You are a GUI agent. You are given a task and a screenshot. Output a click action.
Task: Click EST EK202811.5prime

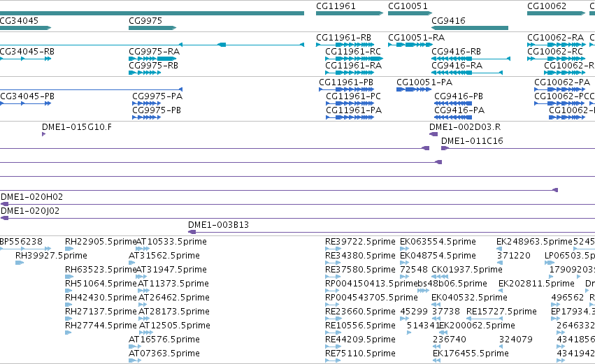click(536, 284)
